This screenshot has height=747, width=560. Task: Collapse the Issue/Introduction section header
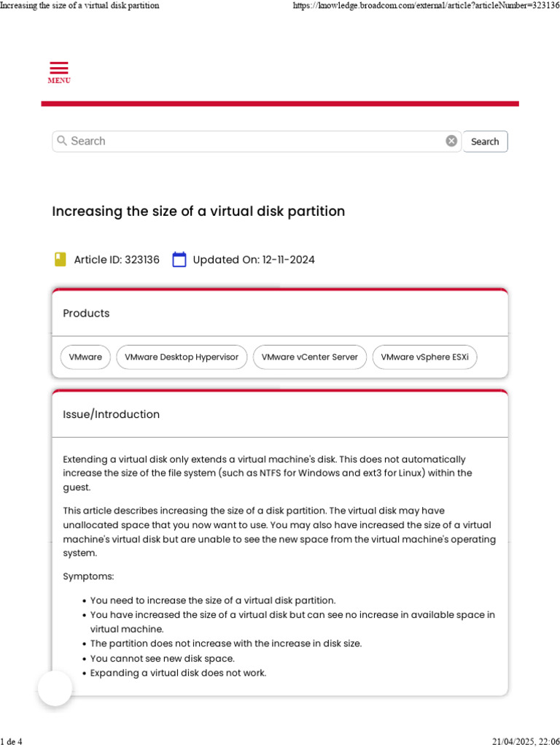280,414
